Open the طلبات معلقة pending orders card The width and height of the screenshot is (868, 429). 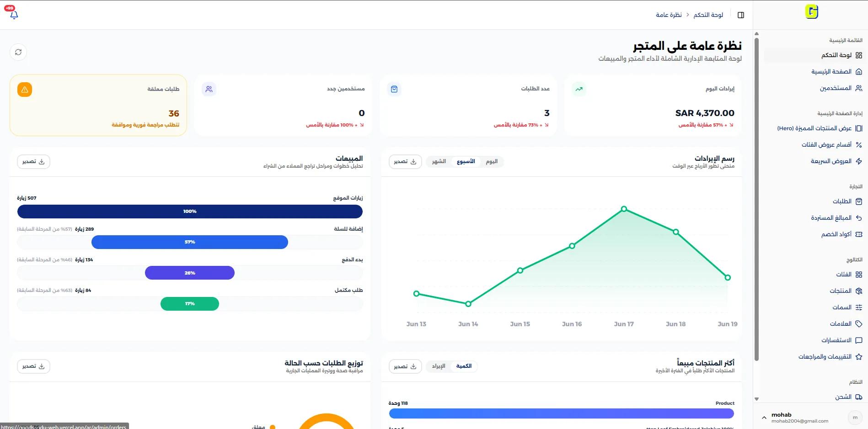98,106
